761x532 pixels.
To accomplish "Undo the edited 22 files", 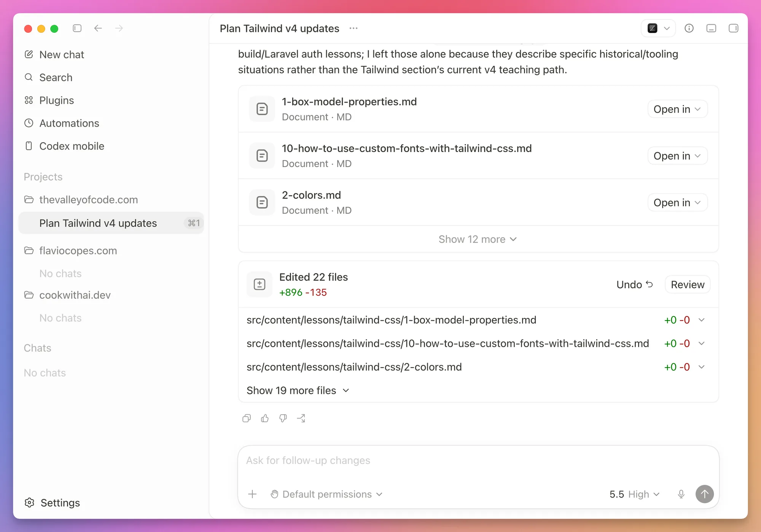I will tap(635, 284).
